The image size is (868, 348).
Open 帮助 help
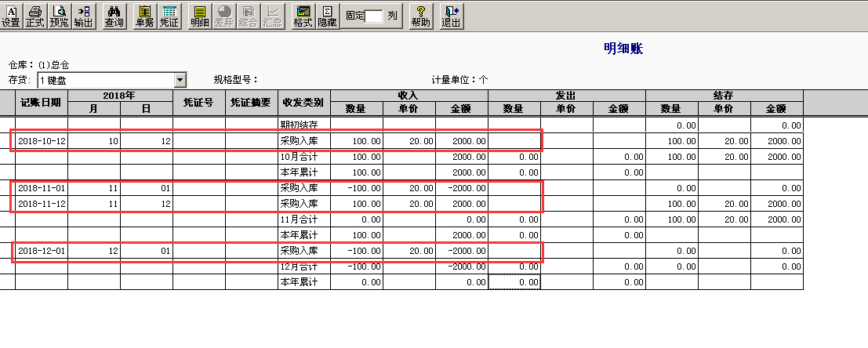[420, 15]
